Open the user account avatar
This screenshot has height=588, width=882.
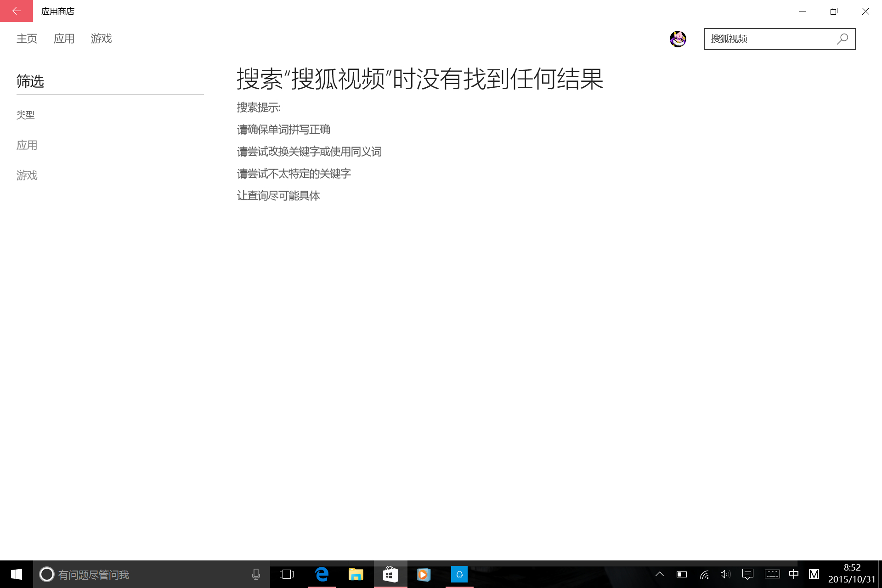pyautogui.click(x=678, y=39)
